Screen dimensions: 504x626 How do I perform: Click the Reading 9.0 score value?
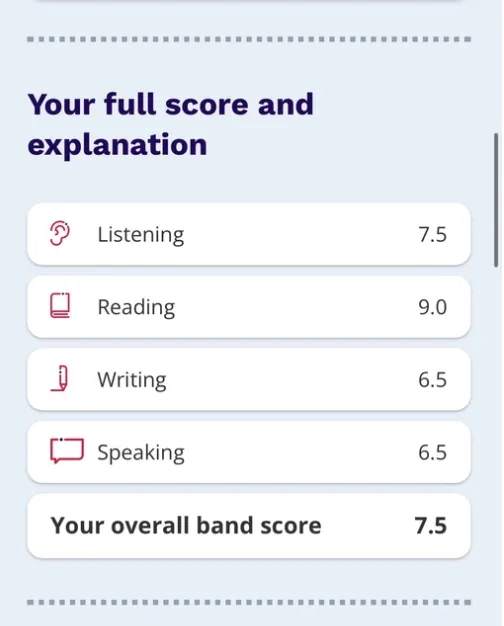point(433,307)
